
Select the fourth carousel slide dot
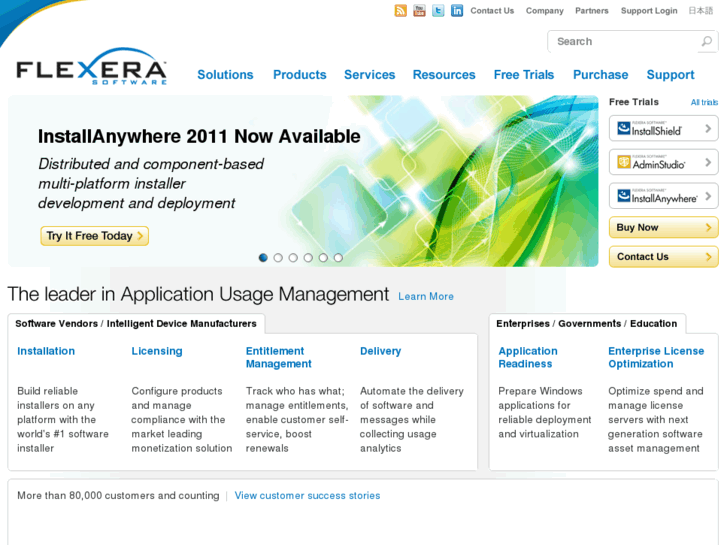click(x=308, y=257)
